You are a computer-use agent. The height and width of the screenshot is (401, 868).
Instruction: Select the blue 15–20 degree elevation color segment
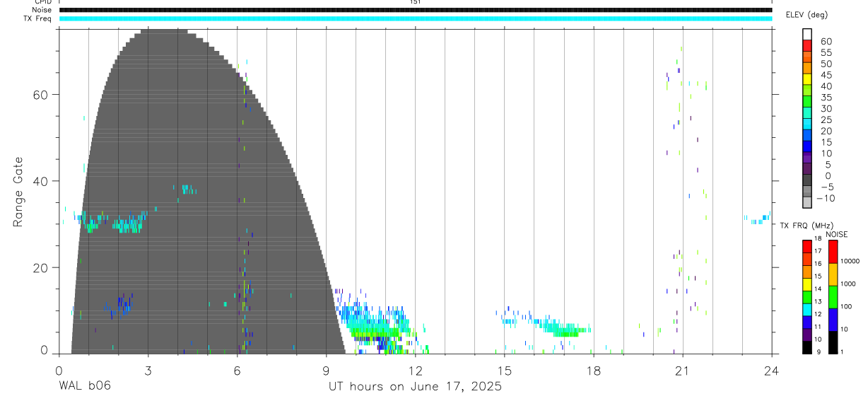tap(807, 136)
